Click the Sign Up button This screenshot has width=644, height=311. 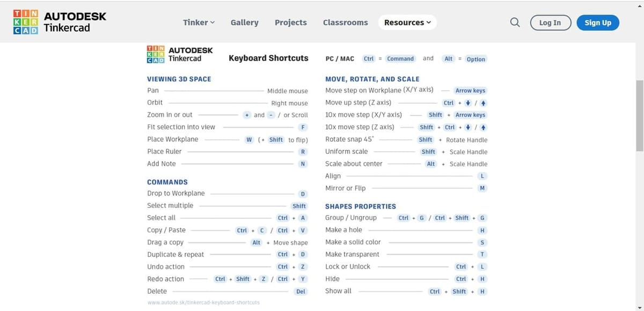598,23
